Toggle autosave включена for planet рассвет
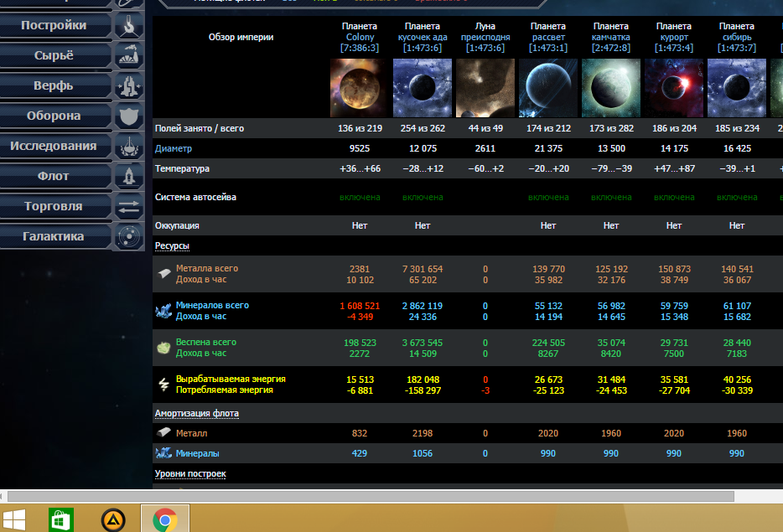Screen dimensions: 783x532 548,197
